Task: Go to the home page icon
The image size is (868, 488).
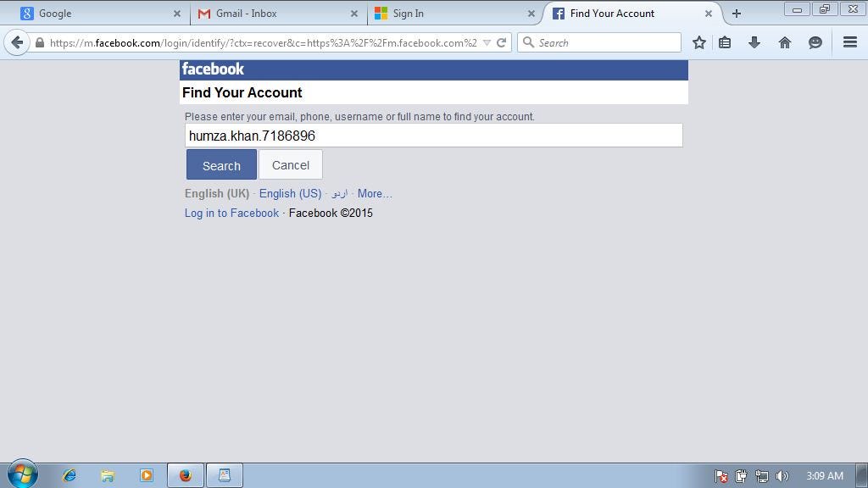Action: pyautogui.click(x=784, y=42)
